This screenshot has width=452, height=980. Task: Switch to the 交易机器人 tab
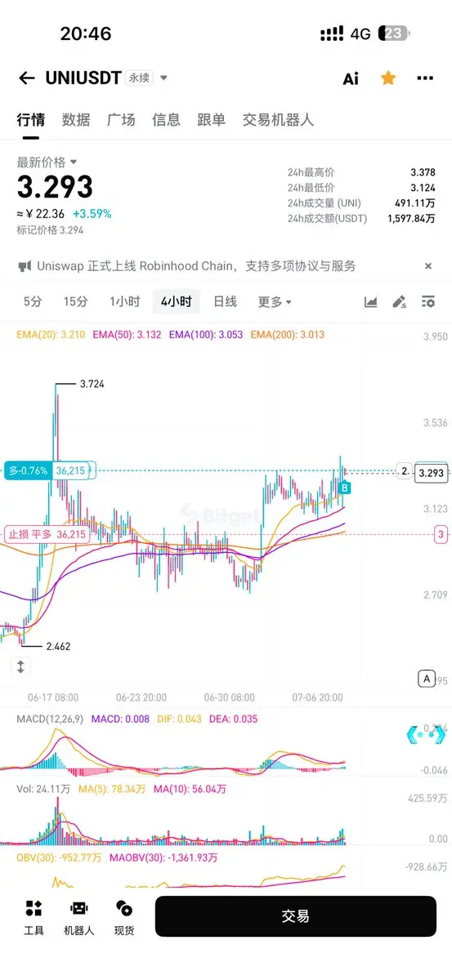click(x=278, y=120)
